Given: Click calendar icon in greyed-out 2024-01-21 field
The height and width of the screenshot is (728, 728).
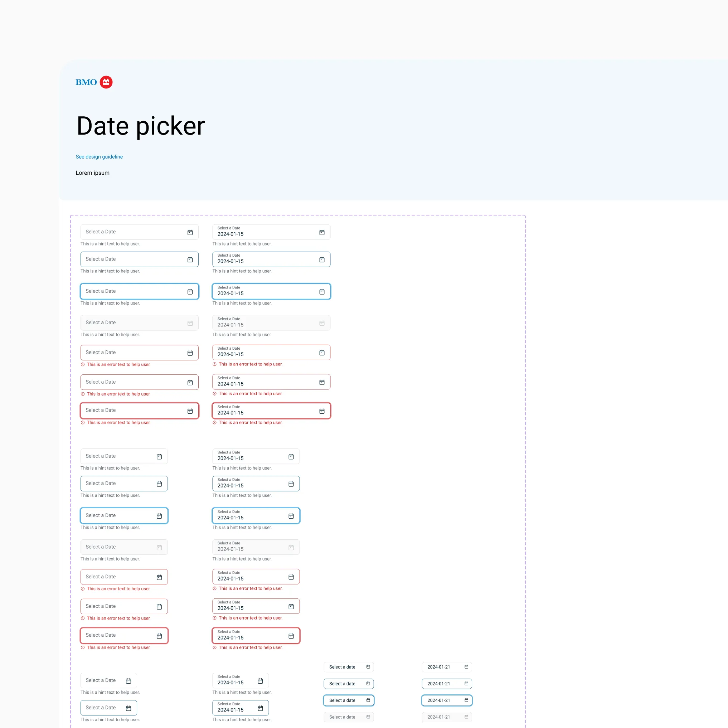Looking at the screenshot, I should pos(466,717).
